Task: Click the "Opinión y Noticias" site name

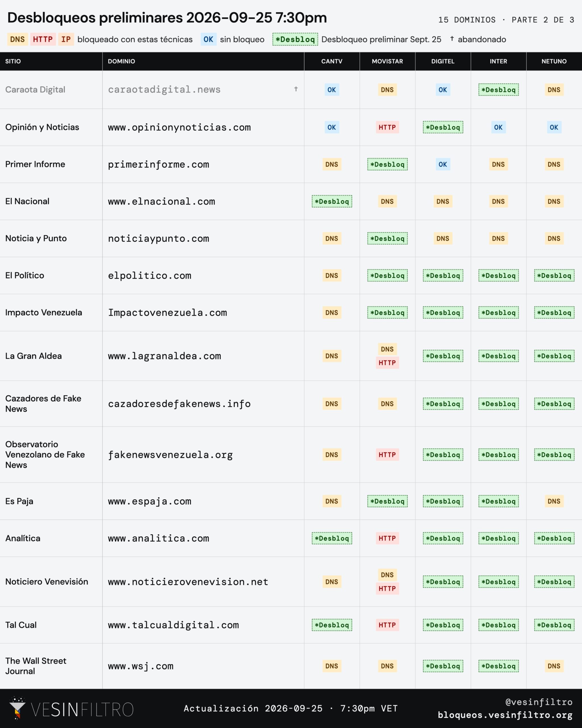Action: [x=42, y=127]
